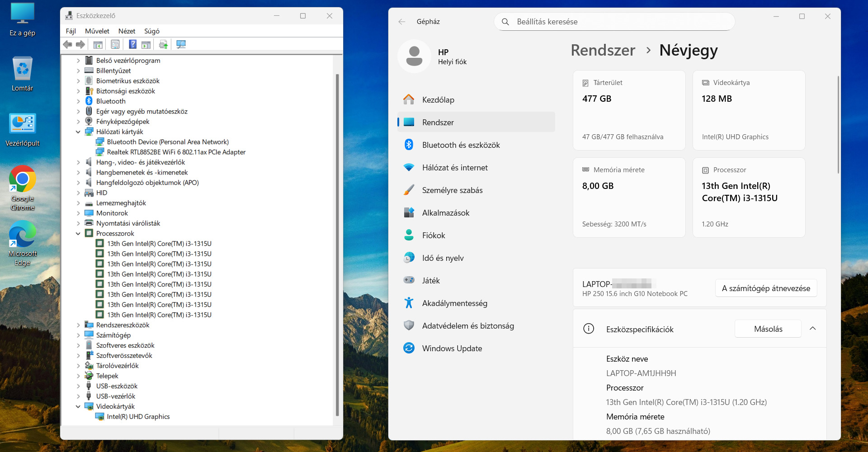Collapse the Eszközspecifikációk section chevron

pyautogui.click(x=812, y=329)
